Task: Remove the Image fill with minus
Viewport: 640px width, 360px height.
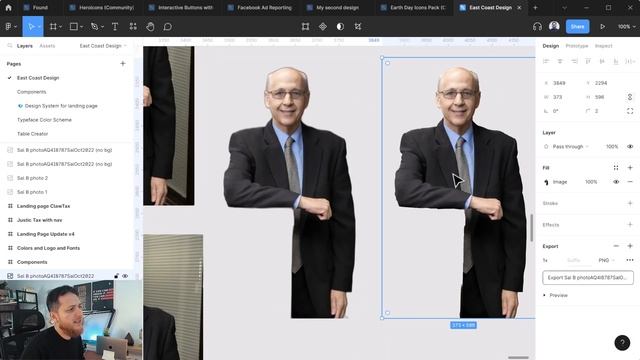Action: (x=630, y=182)
